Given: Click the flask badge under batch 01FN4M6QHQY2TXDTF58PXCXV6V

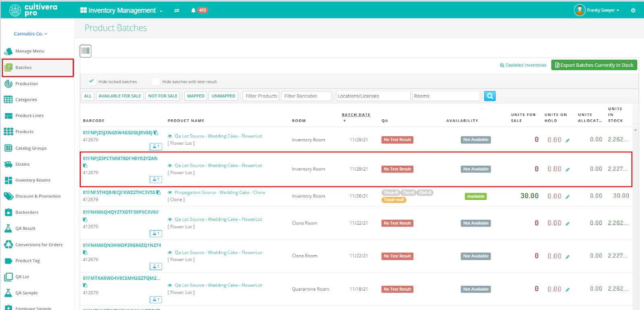Looking at the screenshot, I should (156, 233).
